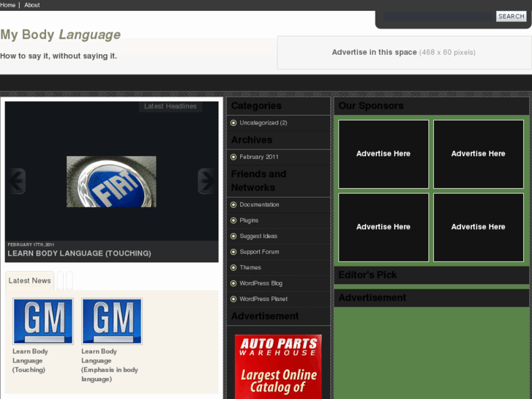Click the Latest Headlines label

pyautogui.click(x=171, y=106)
